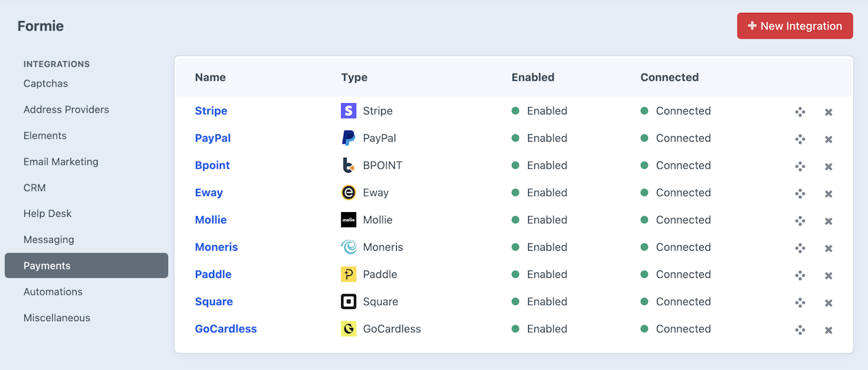868x370 pixels.
Task: Grab the reorder handle for Mollie row
Action: click(800, 221)
